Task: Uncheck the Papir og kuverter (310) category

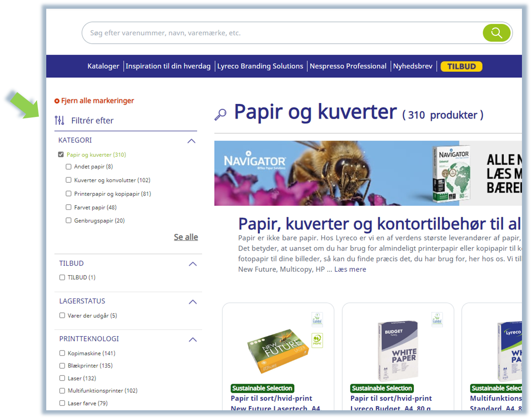Action: point(61,155)
